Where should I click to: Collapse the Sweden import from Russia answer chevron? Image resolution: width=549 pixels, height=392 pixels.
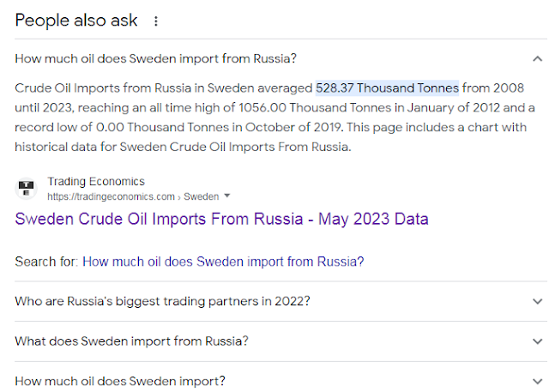coord(538,59)
